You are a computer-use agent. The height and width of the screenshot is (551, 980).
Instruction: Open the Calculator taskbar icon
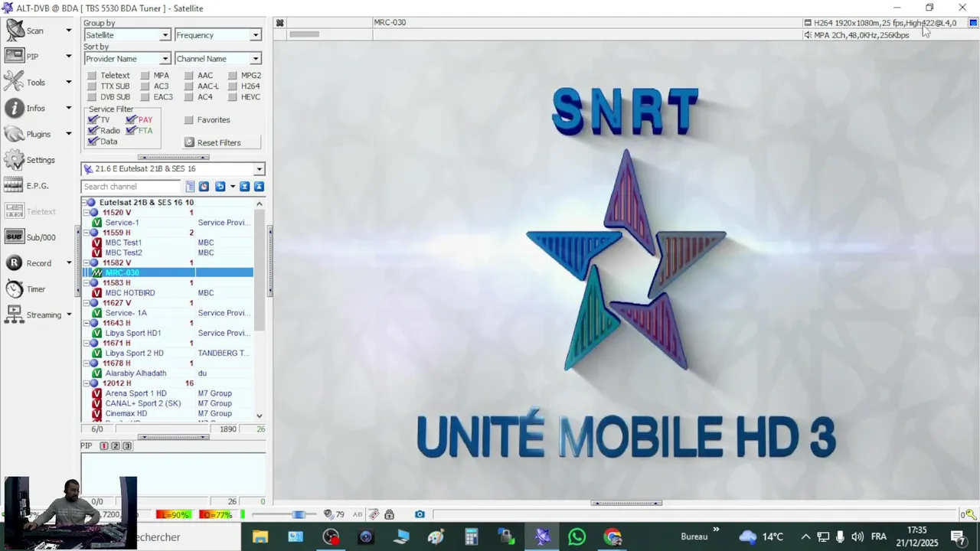pyautogui.click(x=472, y=537)
